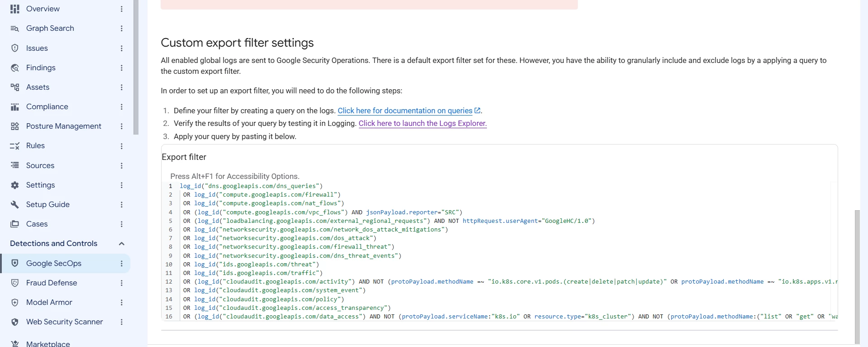Click the Rules icon in sidebar

click(x=15, y=146)
